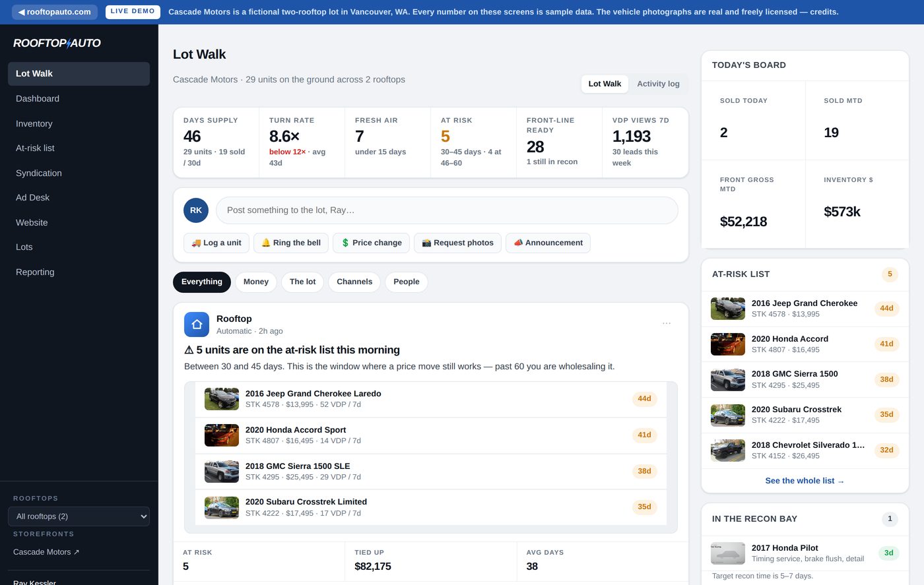This screenshot has width=924, height=585.
Task: Filter feed by Channels
Action: click(354, 282)
